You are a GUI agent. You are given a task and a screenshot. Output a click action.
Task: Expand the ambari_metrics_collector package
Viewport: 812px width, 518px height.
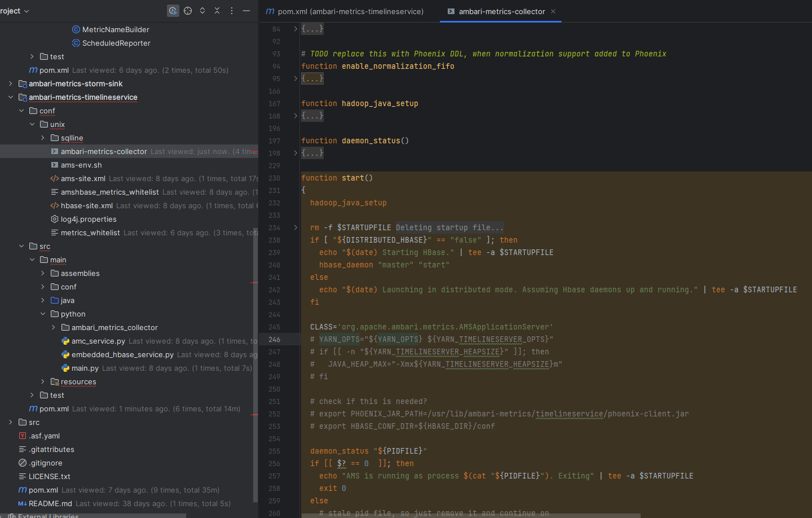(54, 327)
